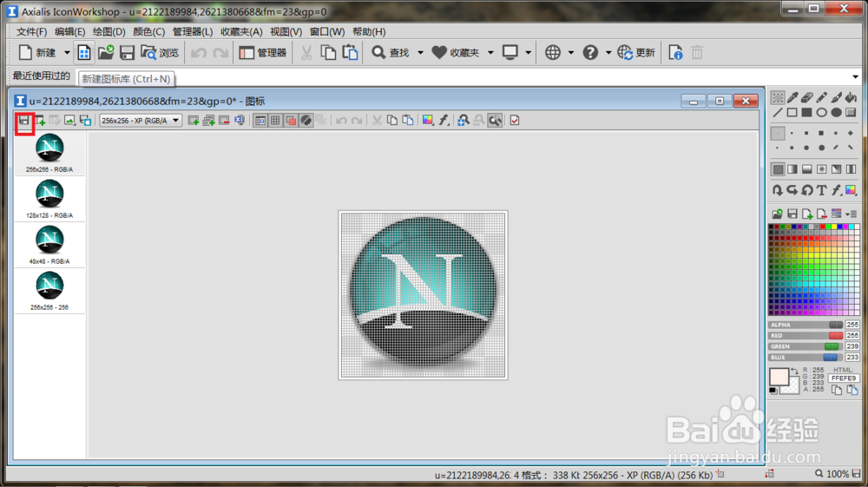Select the solid fill mode

click(778, 168)
